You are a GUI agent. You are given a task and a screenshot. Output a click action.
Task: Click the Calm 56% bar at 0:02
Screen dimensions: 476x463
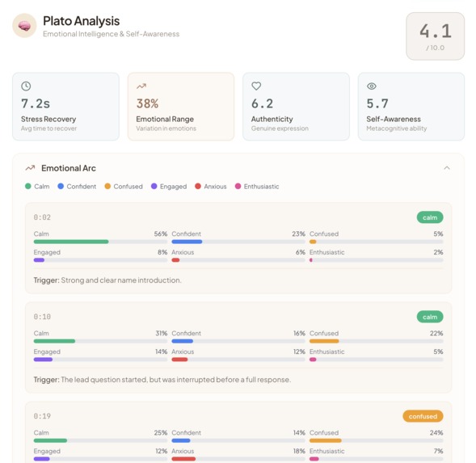pos(100,242)
